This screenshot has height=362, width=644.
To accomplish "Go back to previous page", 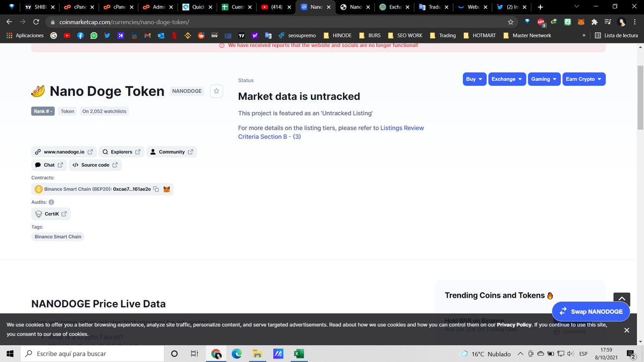I will [9, 22].
